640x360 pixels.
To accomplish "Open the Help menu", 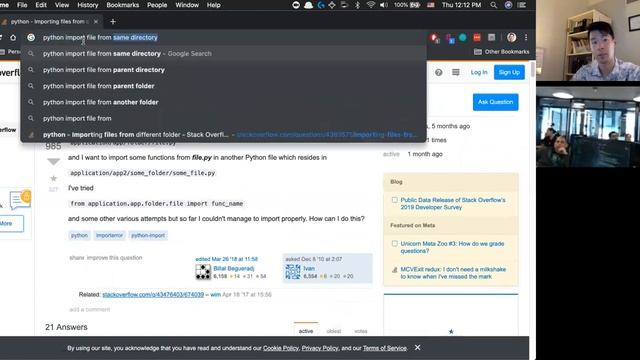I will (x=213, y=5).
